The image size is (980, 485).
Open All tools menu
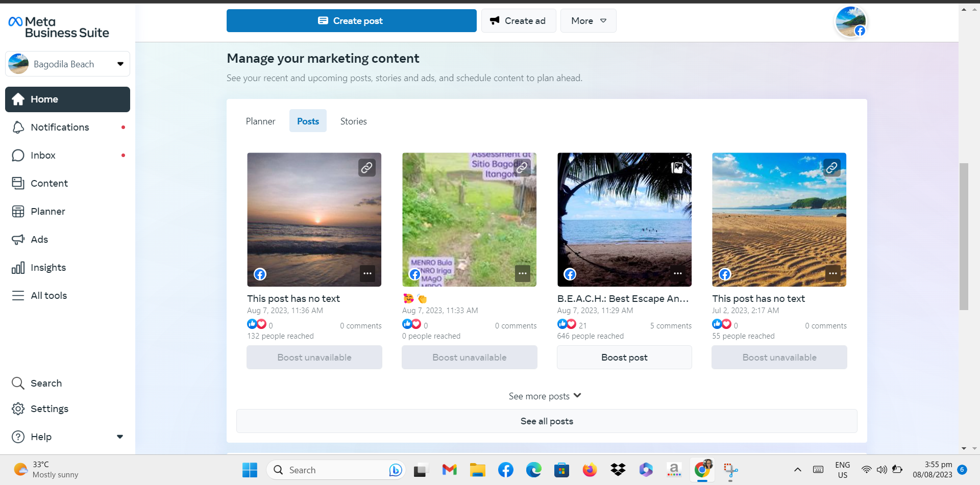[x=67, y=296]
